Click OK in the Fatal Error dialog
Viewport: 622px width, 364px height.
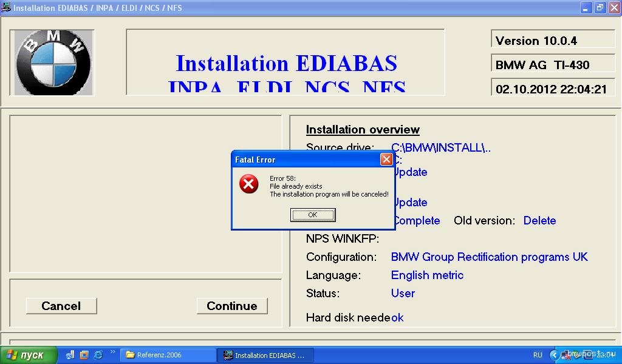click(313, 215)
